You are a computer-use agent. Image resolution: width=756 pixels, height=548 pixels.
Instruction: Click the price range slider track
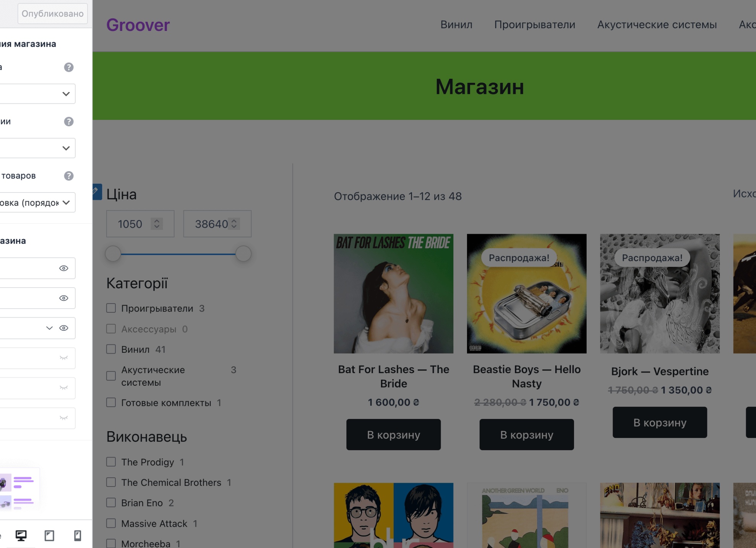point(178,254)
